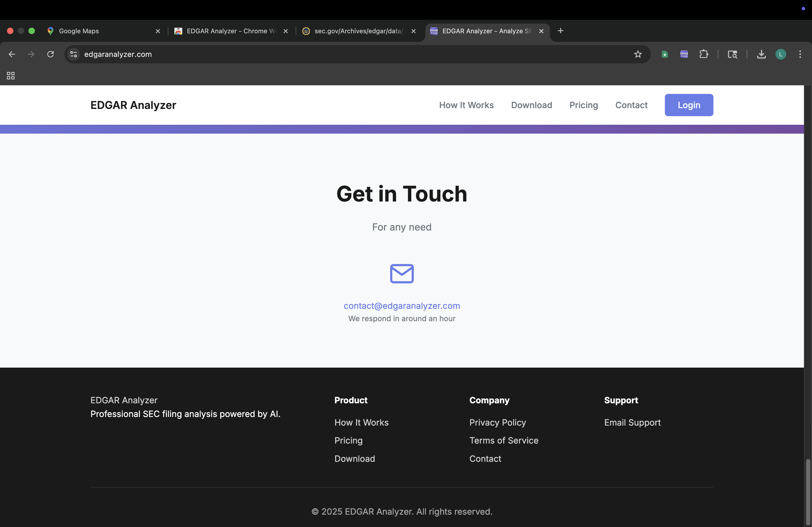Open How It Works in header nav
Image resolution: width=812 pixels, height=527 pixels.
466,105
